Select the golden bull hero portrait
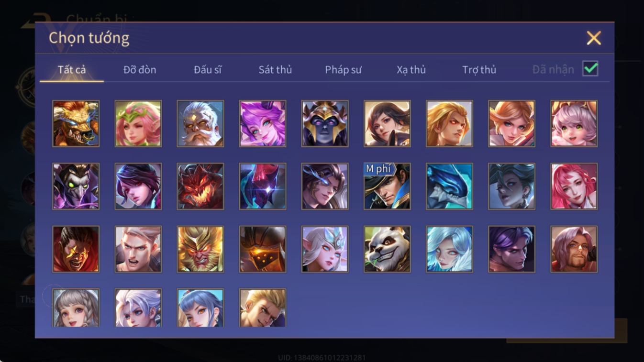This screenshot has width=644, height=362. (x=76, y=123)
